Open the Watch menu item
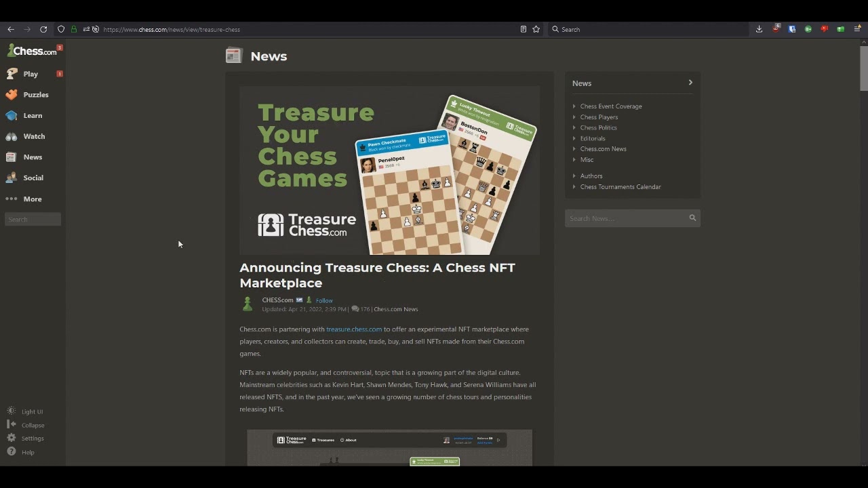The width and height of the screenshot is (868, 488). click(33, 136)
